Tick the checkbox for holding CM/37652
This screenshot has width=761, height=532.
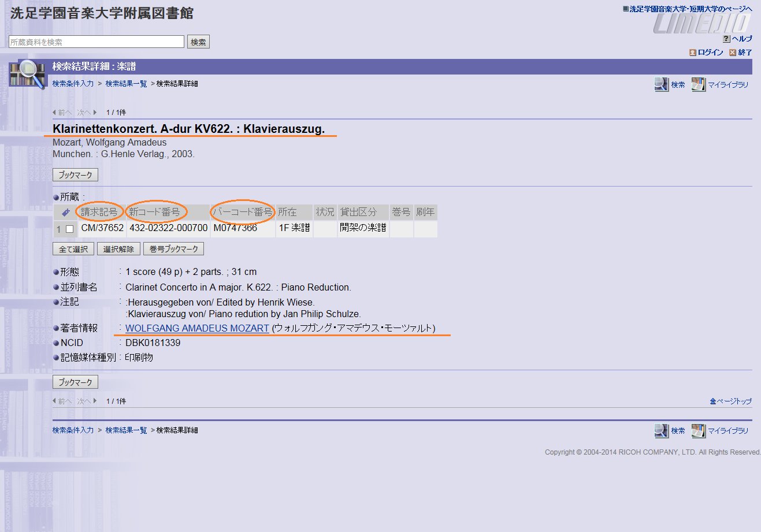pyautogui.click(x=70, y=229)
